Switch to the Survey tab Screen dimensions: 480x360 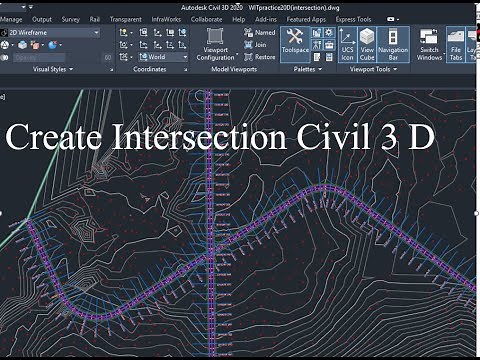tap(71, 19)
